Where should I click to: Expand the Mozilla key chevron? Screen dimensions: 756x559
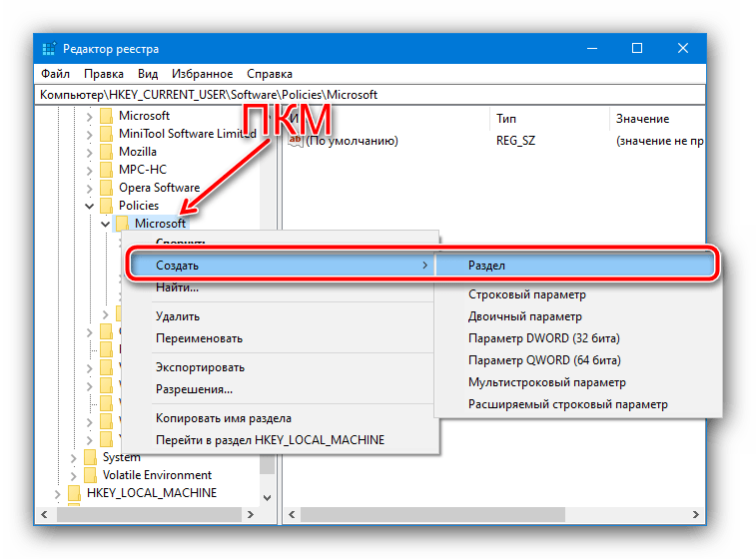[89, 153]
